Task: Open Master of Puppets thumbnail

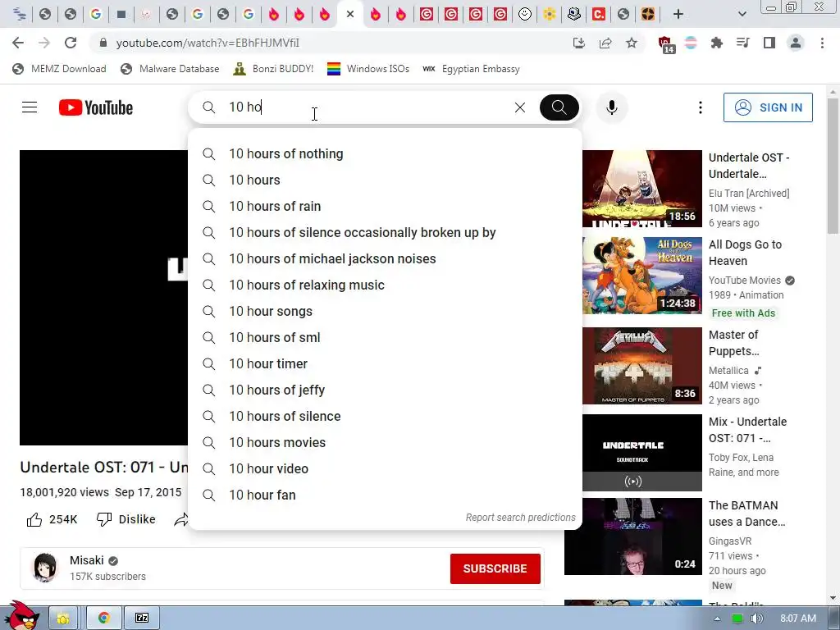Action: point(641,366)
